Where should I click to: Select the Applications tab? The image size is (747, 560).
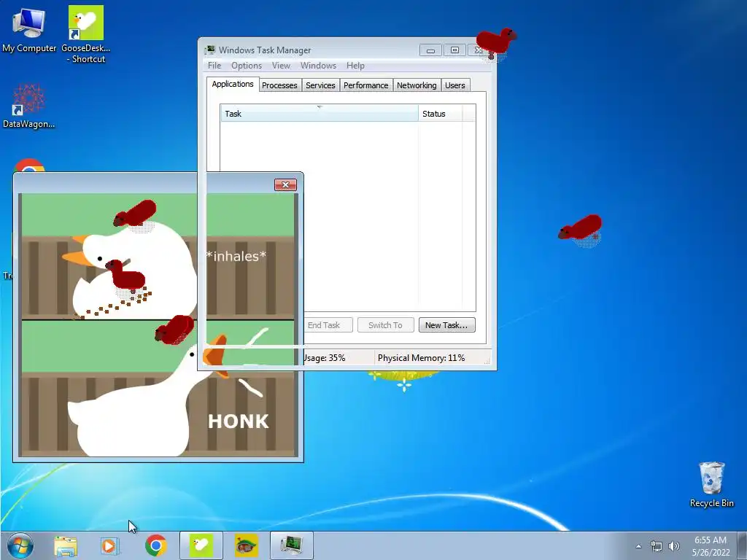pyautogui.click(x=233, y=85)
